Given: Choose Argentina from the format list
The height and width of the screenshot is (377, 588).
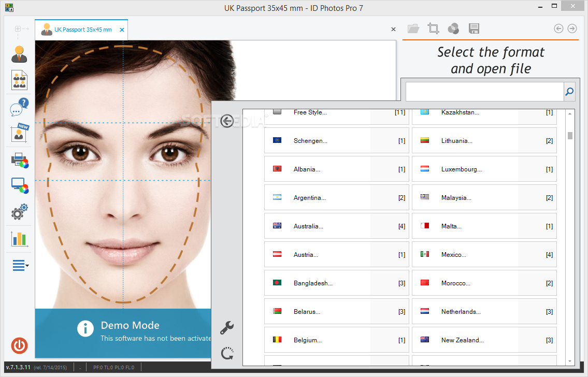Looking at the screenshot, I should click(x=336, y=197).
